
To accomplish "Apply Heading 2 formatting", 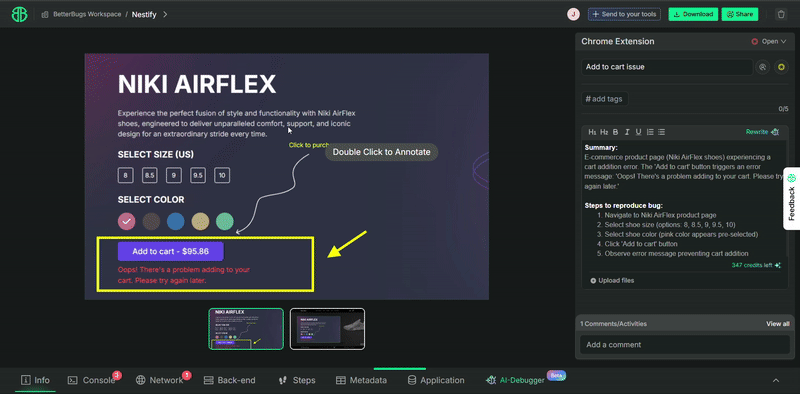I will coord(604,132).
